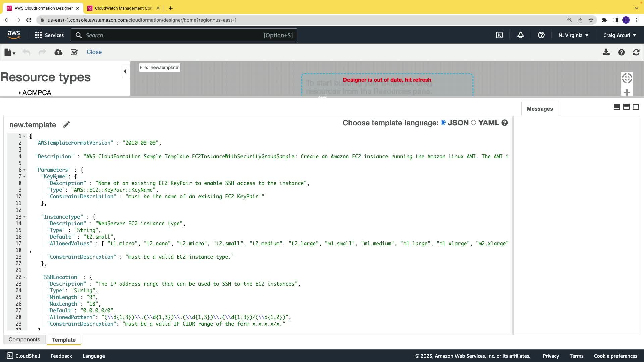Open the Messages tab

tap(539, 109)
